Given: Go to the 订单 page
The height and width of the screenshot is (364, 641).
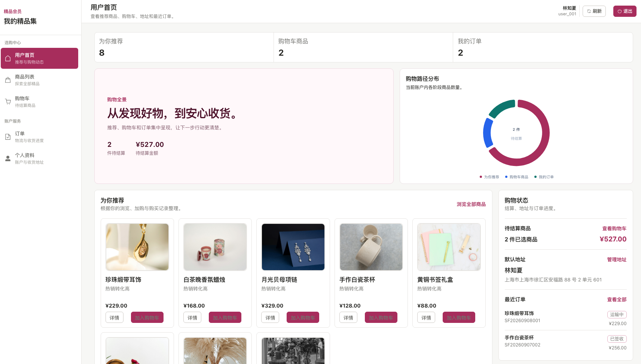Looking at the screenshot, I should [40, 137].
